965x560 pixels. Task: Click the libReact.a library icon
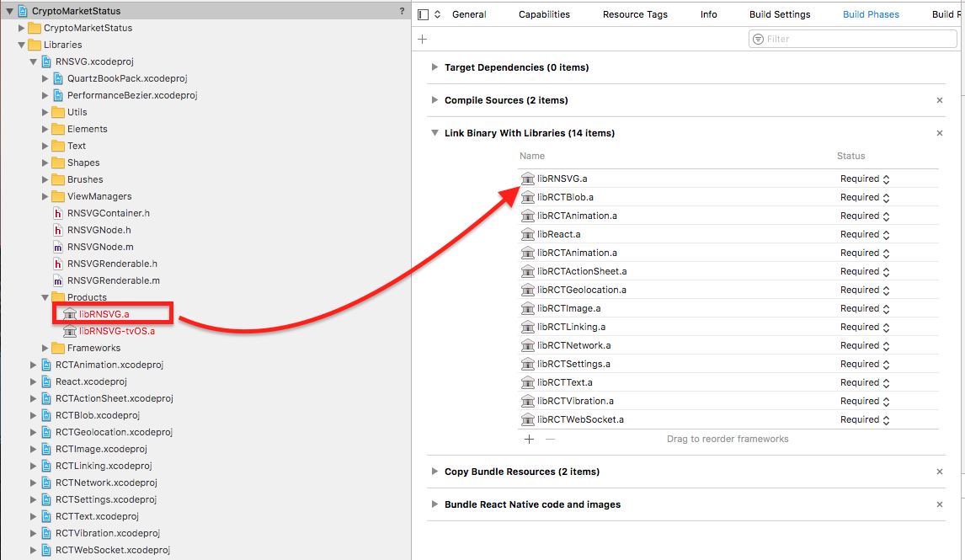click(527, 234)
